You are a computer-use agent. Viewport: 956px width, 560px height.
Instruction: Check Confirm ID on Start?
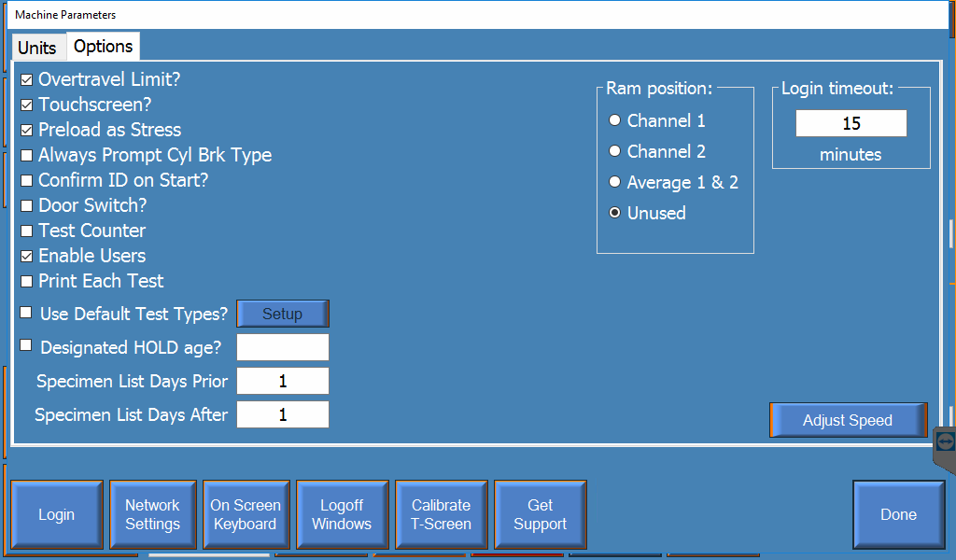pos(26,180)
